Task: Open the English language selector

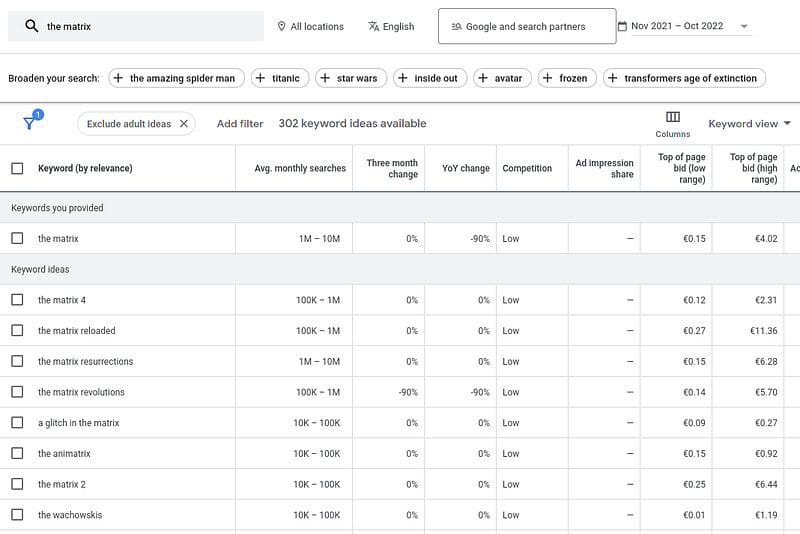Action: (391, 26)
